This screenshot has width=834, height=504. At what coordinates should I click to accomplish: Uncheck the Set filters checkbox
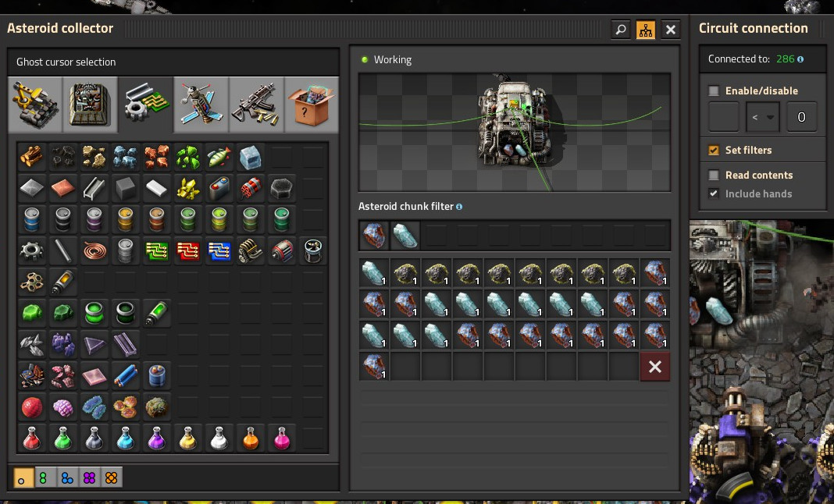click(x=714, y=151)
